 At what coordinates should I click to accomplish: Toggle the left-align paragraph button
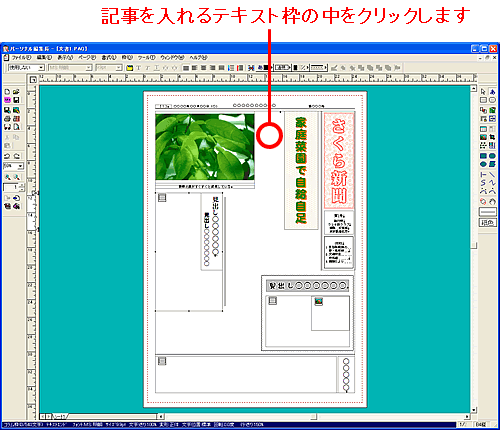(186, 68)
